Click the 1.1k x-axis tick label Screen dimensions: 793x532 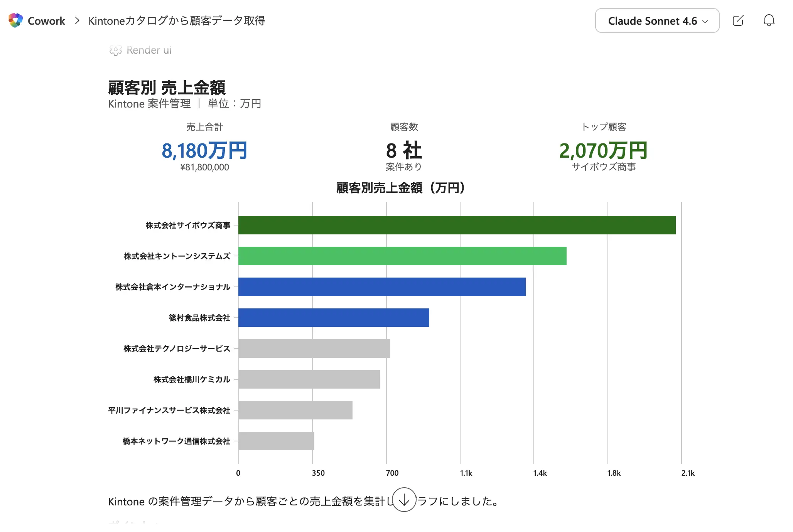point(466,473)
